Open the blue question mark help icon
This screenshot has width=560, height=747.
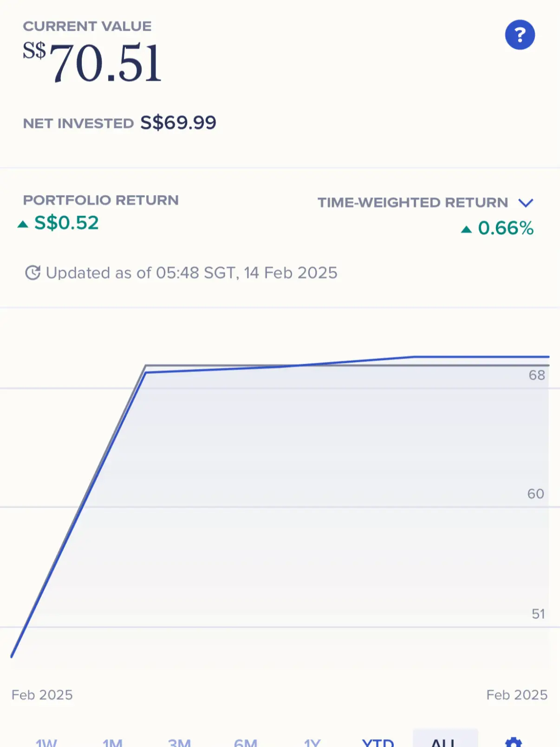tap(520, 35)
